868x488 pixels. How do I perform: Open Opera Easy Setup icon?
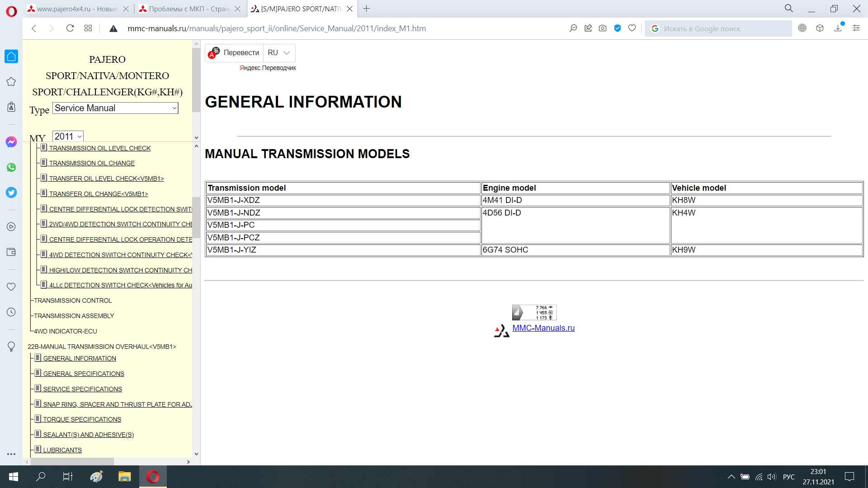tap(856, 28)
